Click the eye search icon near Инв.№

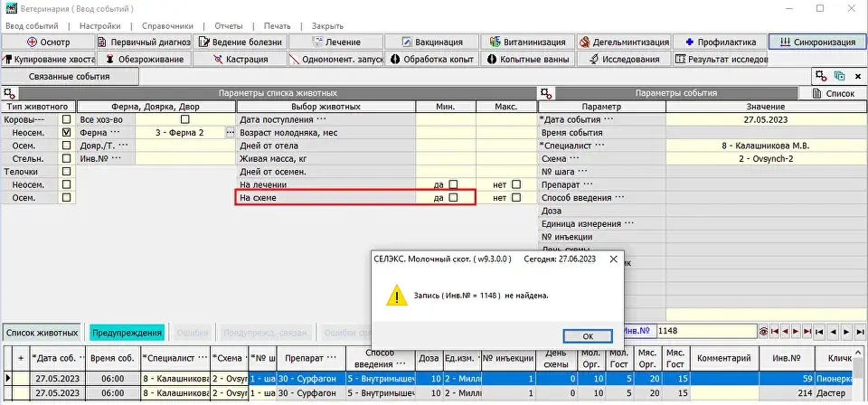pyautogui.click(x=763, y=332)
